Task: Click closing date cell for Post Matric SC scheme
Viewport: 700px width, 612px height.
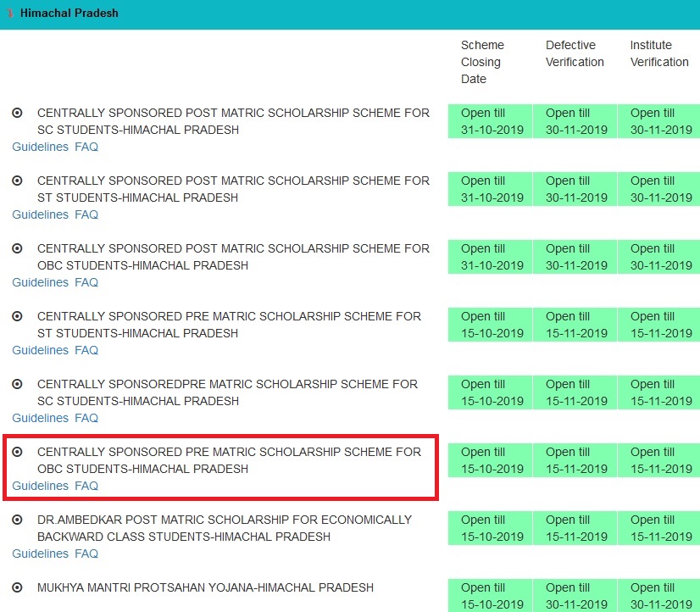Action: [x=490, y=121]
